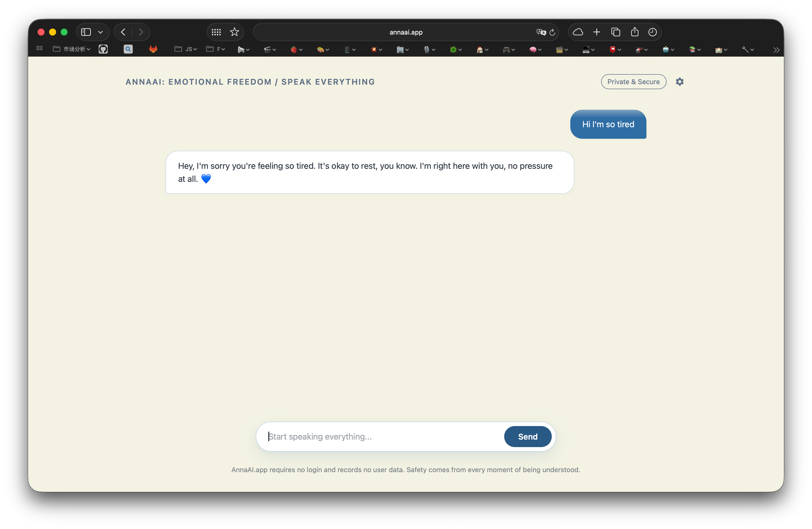This screenshot has height=529, width=812.
Task: Open the settings gear next to Private & Secure
Action: click(x=679, y=82)
